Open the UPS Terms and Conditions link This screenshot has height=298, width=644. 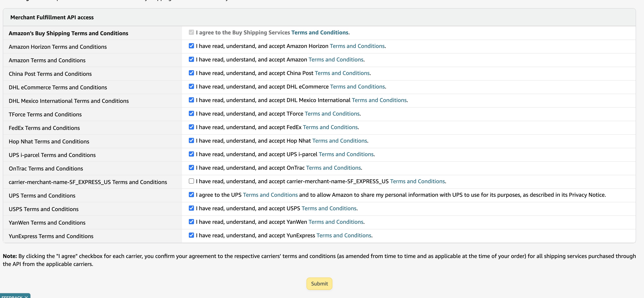point(270,195)
